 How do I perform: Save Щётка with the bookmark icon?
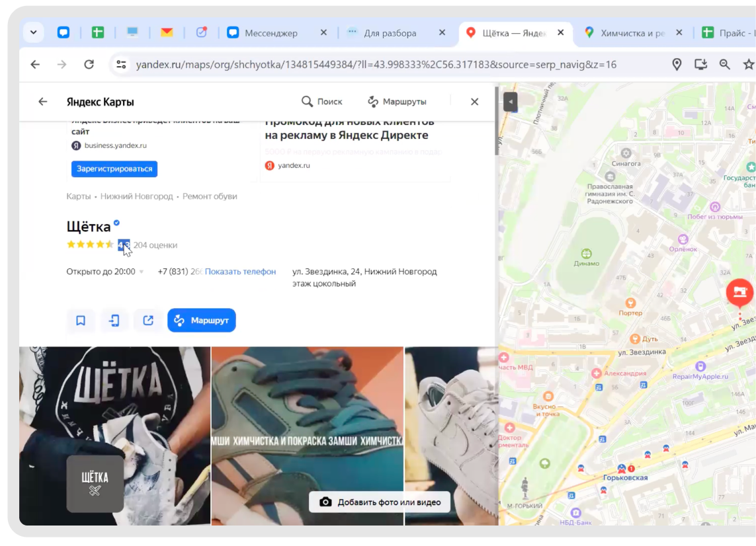pos(81,321)
